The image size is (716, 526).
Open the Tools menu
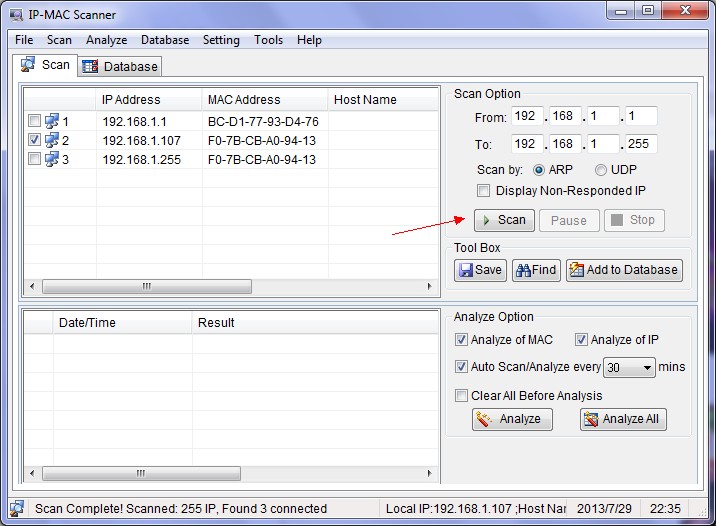point(268,40)
